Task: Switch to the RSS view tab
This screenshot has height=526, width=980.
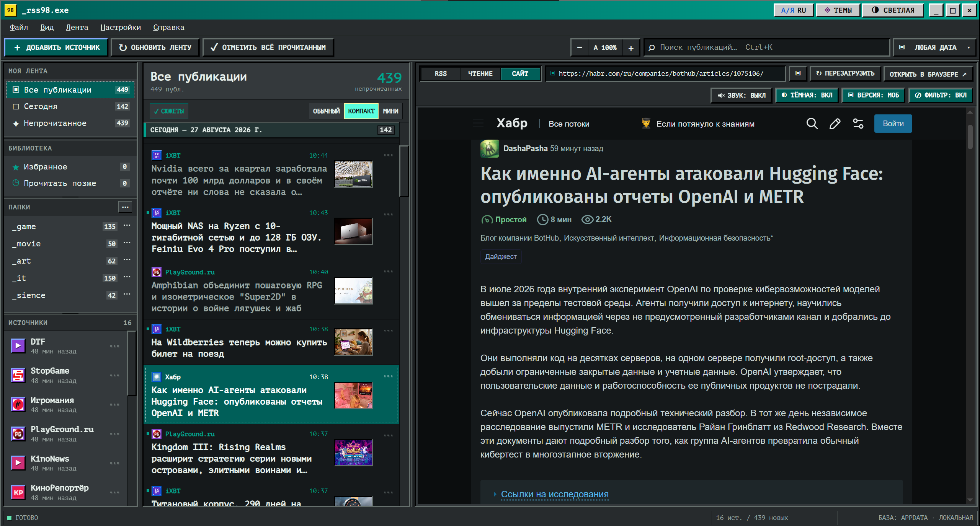Action: [x=441, y=73]
